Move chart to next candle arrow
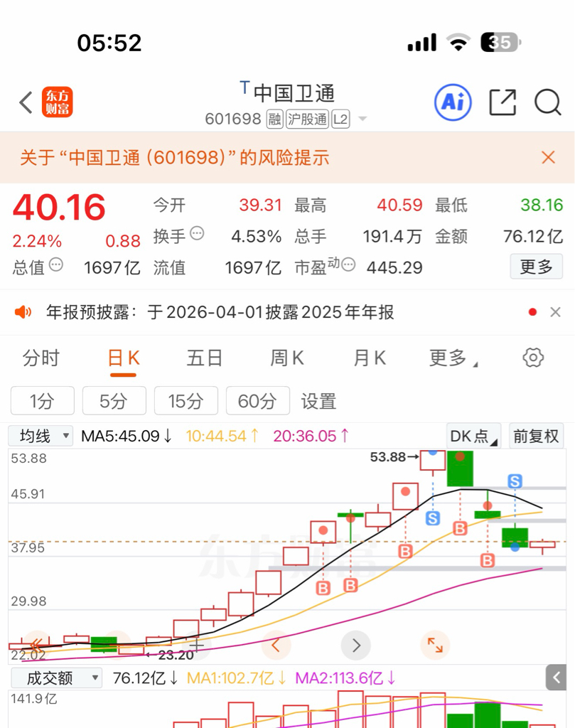 click(355, 645)
